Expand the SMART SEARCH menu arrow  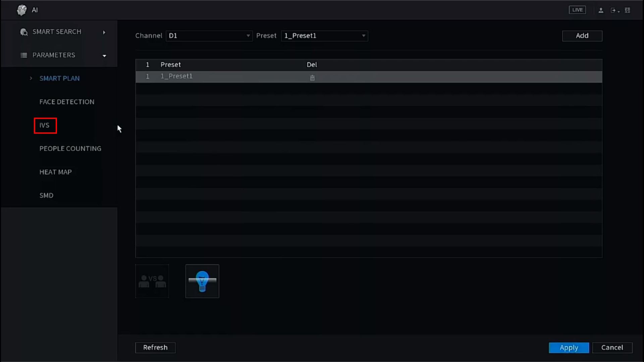[104, 32]
